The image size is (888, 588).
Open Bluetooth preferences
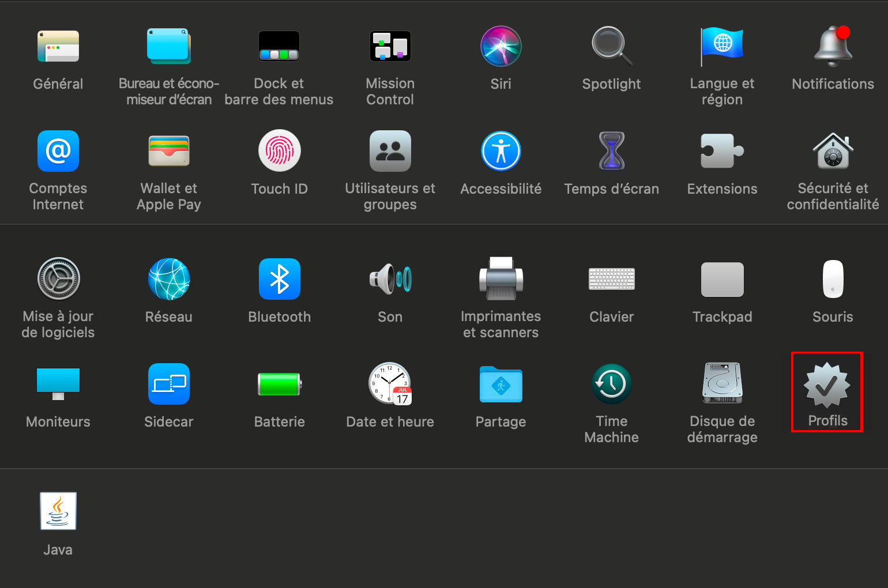point(279,280)
